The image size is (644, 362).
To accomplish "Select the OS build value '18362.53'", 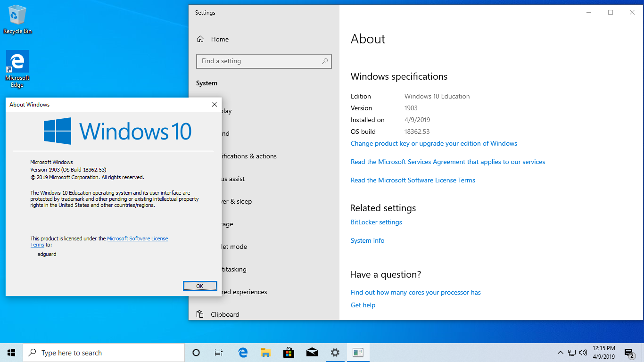I will [417, 132].
